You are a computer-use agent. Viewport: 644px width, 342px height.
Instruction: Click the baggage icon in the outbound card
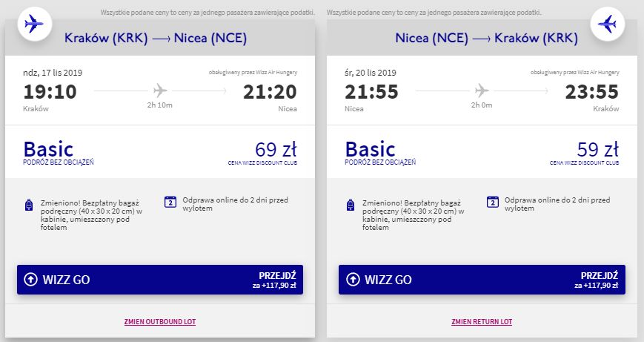[x=29, y=205]
